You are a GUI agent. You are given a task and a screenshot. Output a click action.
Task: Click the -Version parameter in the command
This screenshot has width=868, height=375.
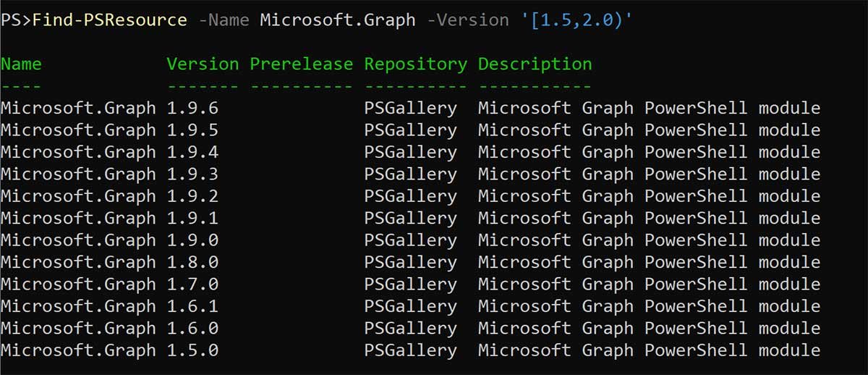coord(467,20)
